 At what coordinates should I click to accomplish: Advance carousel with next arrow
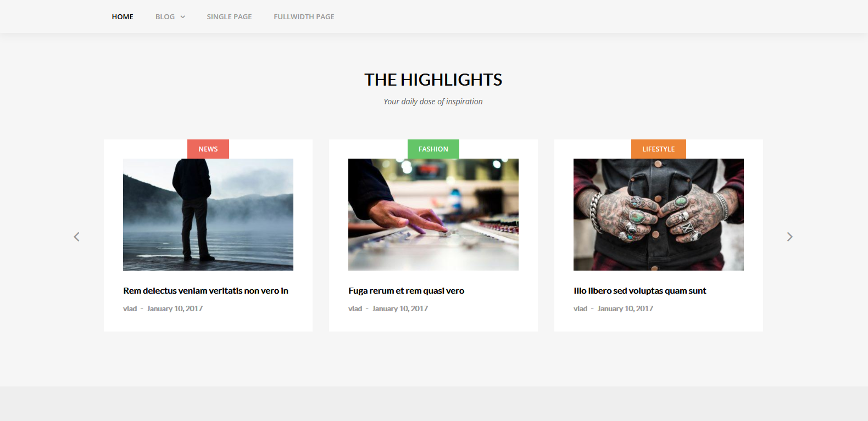pyautogui.click(x=789, y=237)
